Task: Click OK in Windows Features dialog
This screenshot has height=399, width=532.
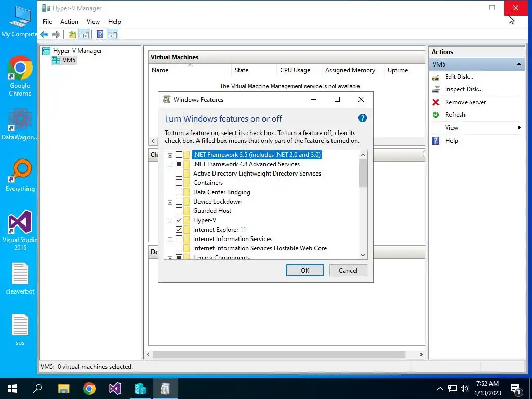Action: pos(305,270)
